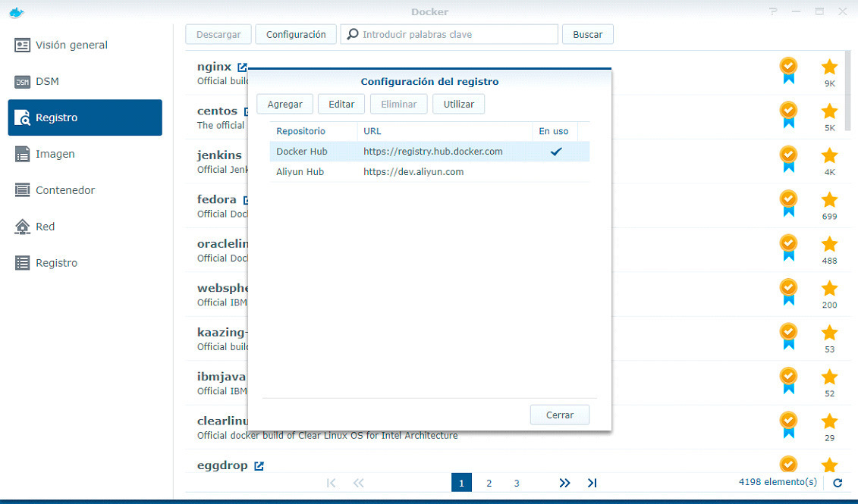Click the 5K star icon for centos
This screenshot has height=504, width=858.
(829, 111)
